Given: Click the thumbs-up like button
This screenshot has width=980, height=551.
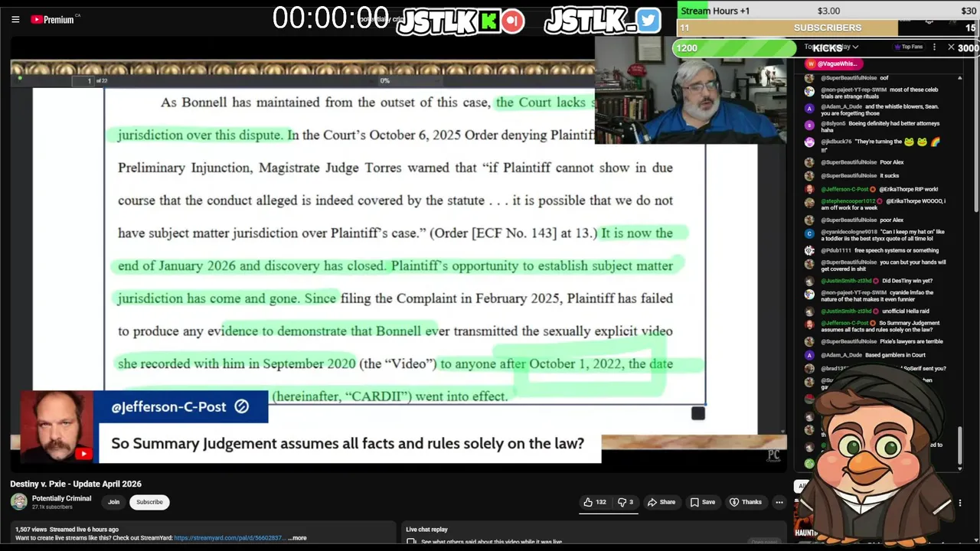Looking at the screenshot, I should coord(595,502).
